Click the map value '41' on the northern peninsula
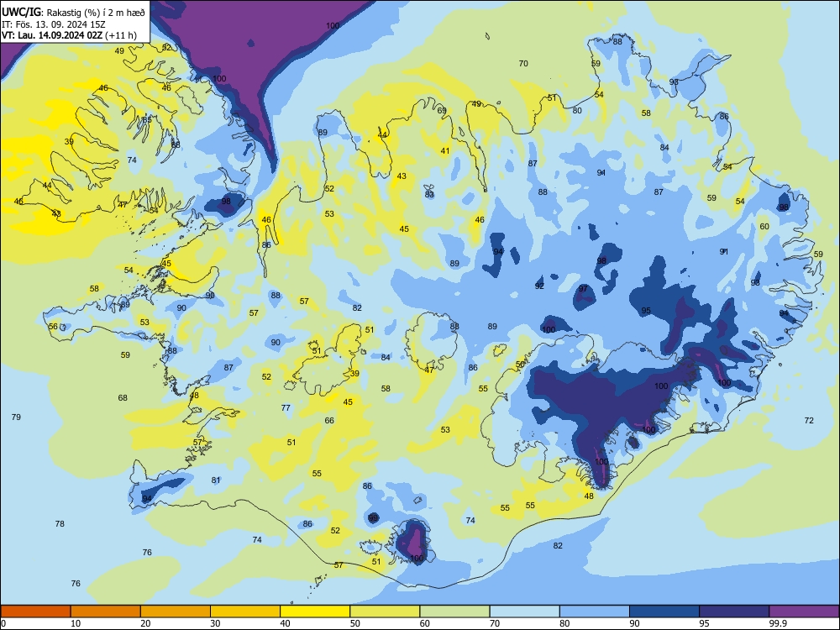Viewport: 840px width, 630px height. [x=445, y=151]
